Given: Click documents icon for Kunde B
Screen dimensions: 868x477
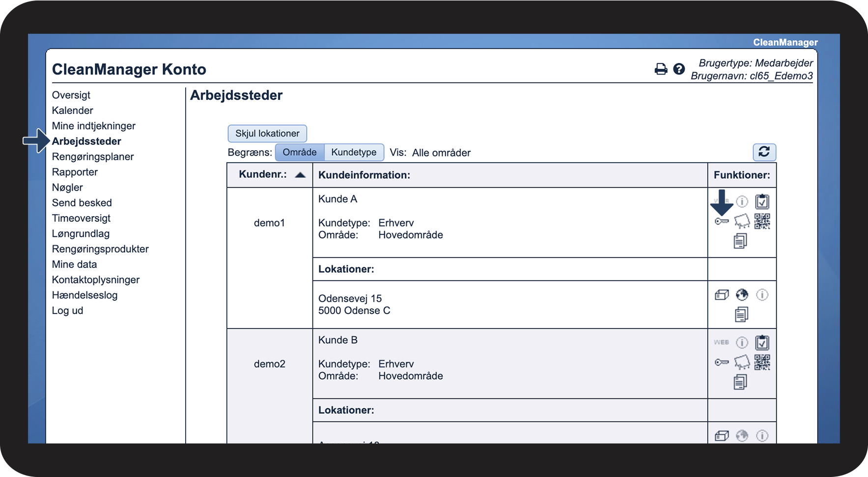Looking at the screenshot, I should pos(740,382).
